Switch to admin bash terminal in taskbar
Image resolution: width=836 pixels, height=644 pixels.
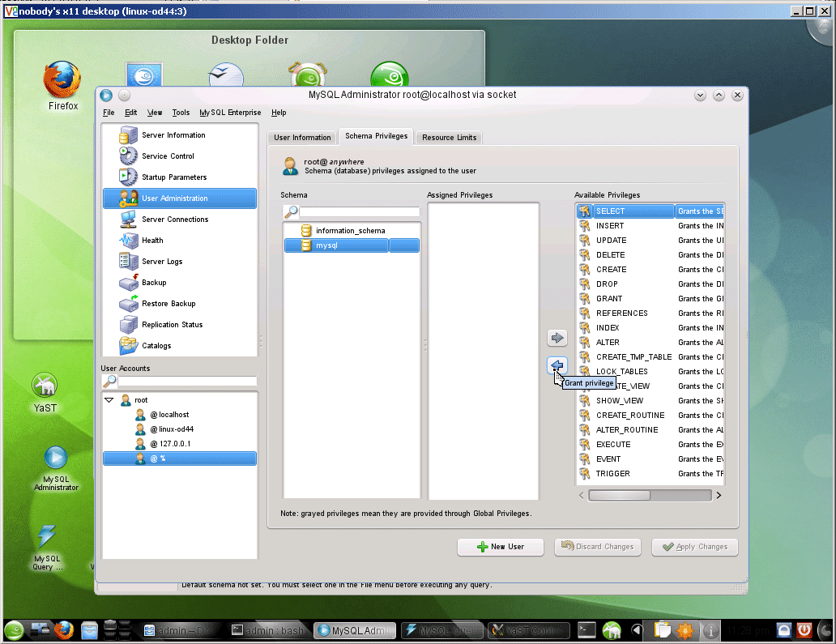point(268,631)
